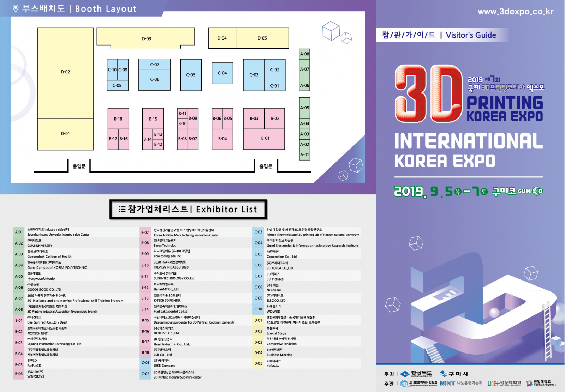Click 'Korea Additive Manufacturing Innovation Center' entry
This screenshot has width=565, height=392.
pyautogui.click(x=186, y=235)
